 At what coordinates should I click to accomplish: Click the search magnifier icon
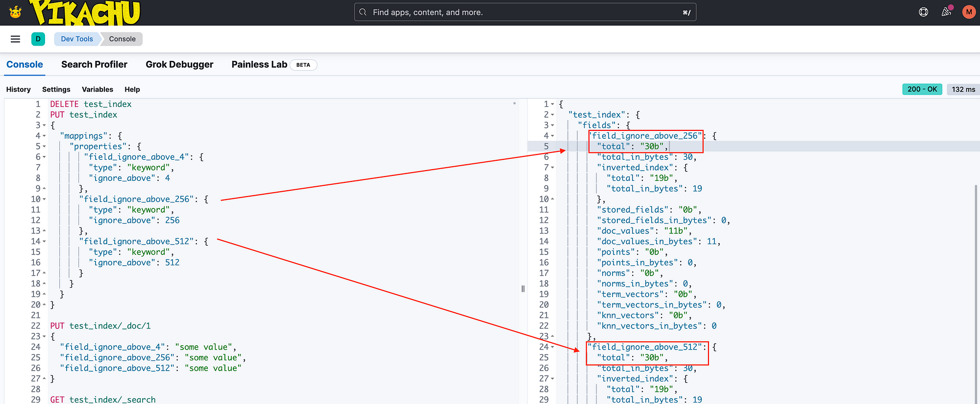363,12
